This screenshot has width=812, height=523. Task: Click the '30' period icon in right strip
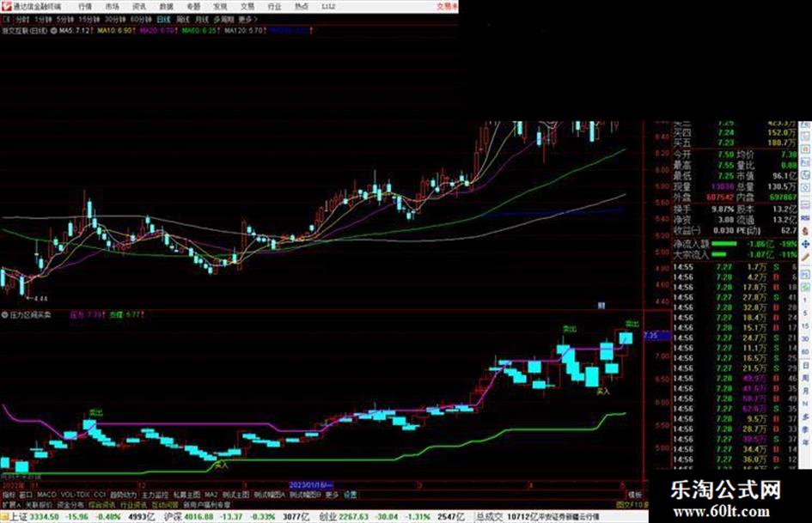(805, 339)
